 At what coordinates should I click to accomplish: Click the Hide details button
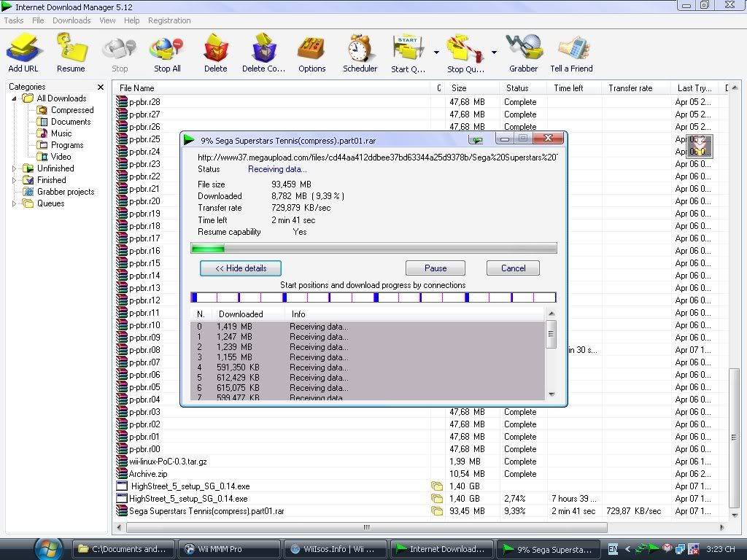click(241, 268)
